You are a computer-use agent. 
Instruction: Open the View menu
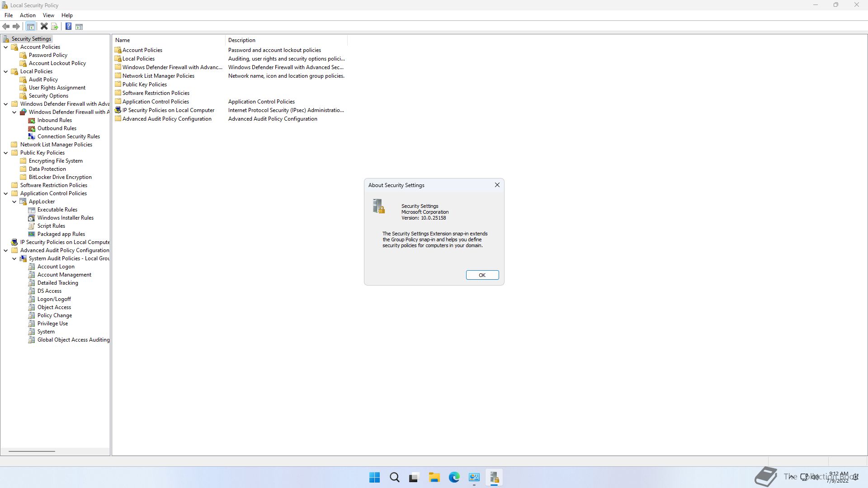pos(48,15)
